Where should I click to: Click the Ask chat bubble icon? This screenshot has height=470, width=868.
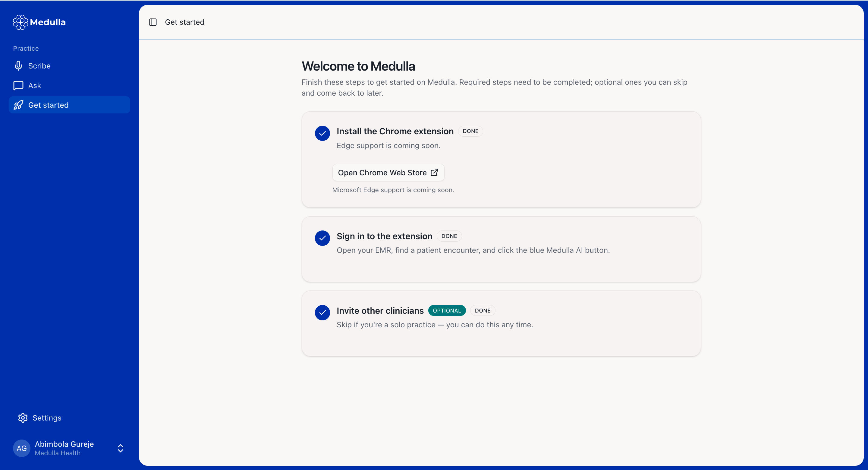point(18,85)
